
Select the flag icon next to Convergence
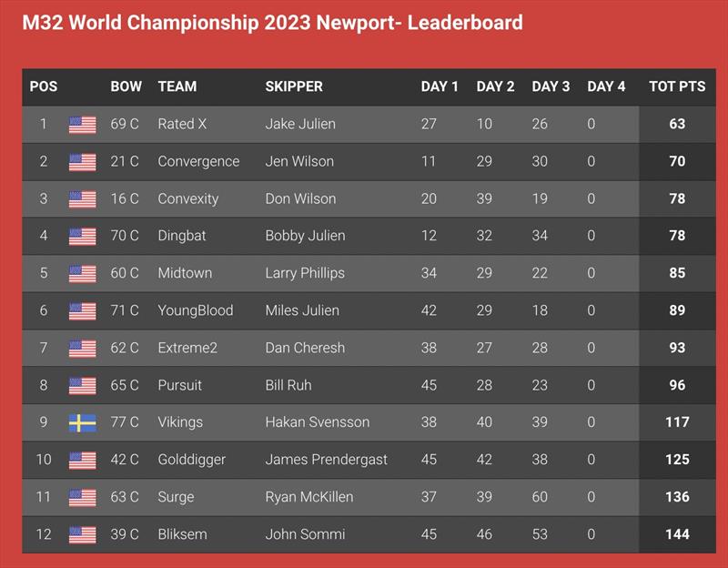[x=83, y=162]
